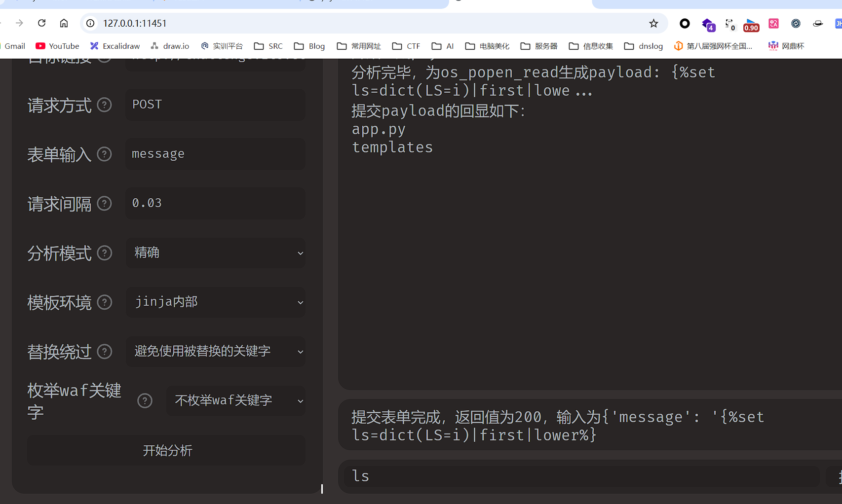This screenshot has height=504, width=842.
Task: Reload the current browser page
Action: (x=42, y=23)
